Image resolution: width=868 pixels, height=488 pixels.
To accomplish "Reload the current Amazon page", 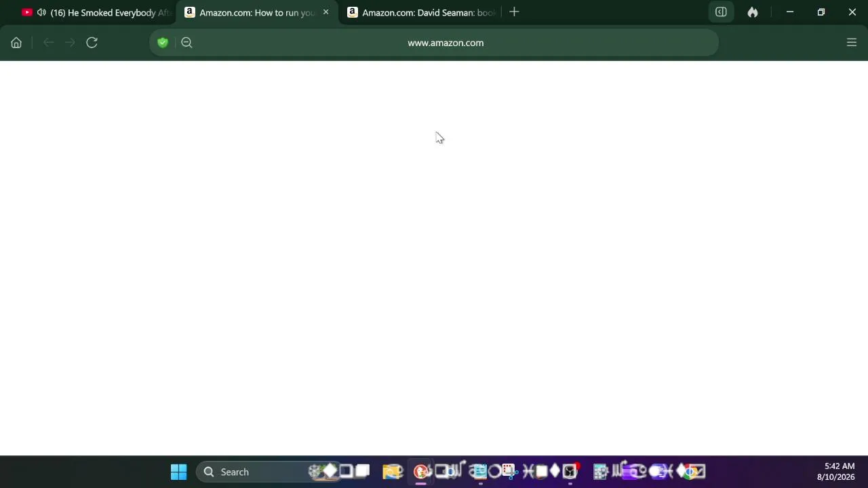I will click(92, 43).
